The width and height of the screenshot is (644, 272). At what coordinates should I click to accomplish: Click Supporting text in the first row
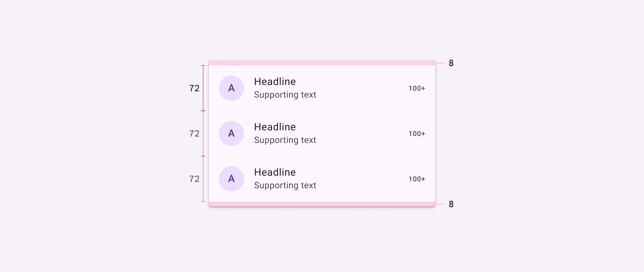285,95
